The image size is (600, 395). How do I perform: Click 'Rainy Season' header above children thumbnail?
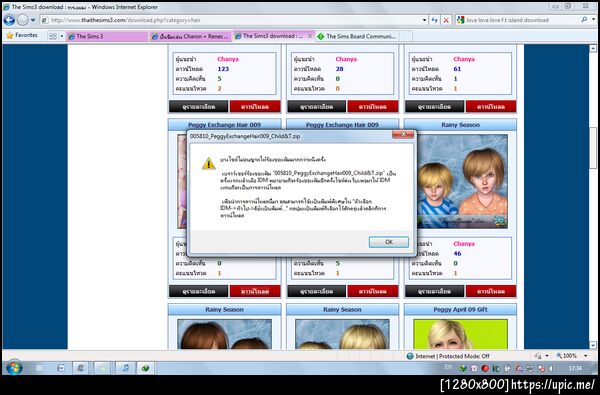pos(460,125)
